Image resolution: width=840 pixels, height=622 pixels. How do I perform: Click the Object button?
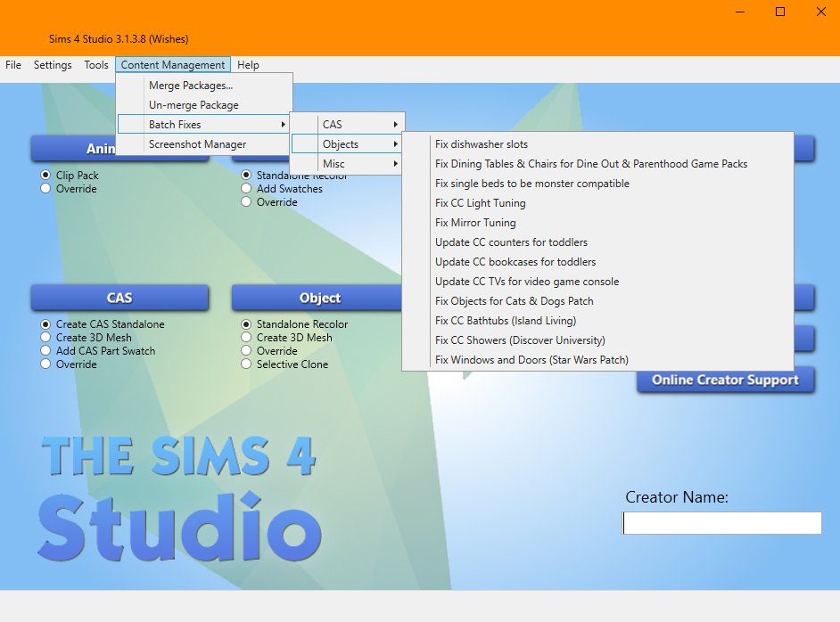(x=319, y=299)
